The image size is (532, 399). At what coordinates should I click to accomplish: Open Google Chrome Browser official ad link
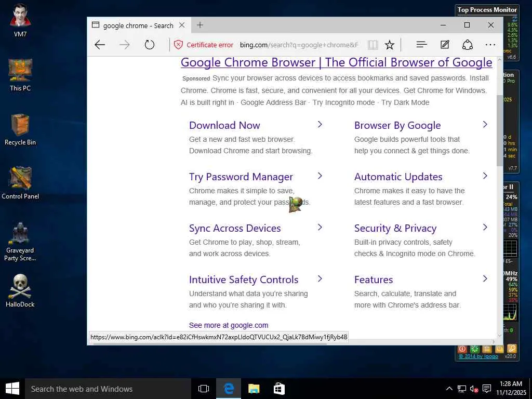tap(336, 62)
